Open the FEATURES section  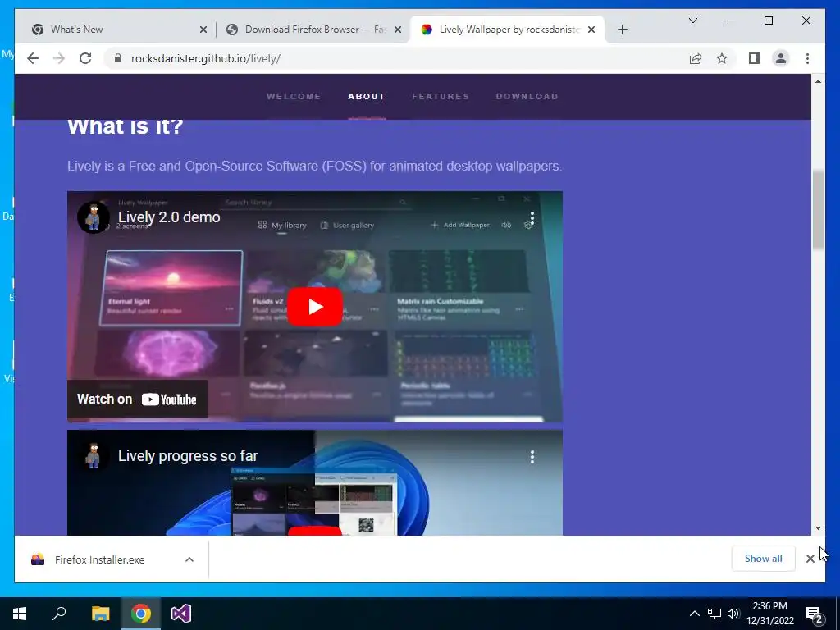pyautogui.click(x=441, y=97)
